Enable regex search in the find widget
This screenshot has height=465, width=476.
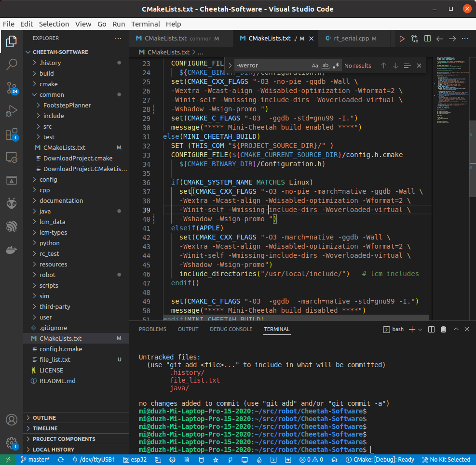point(336,65)
